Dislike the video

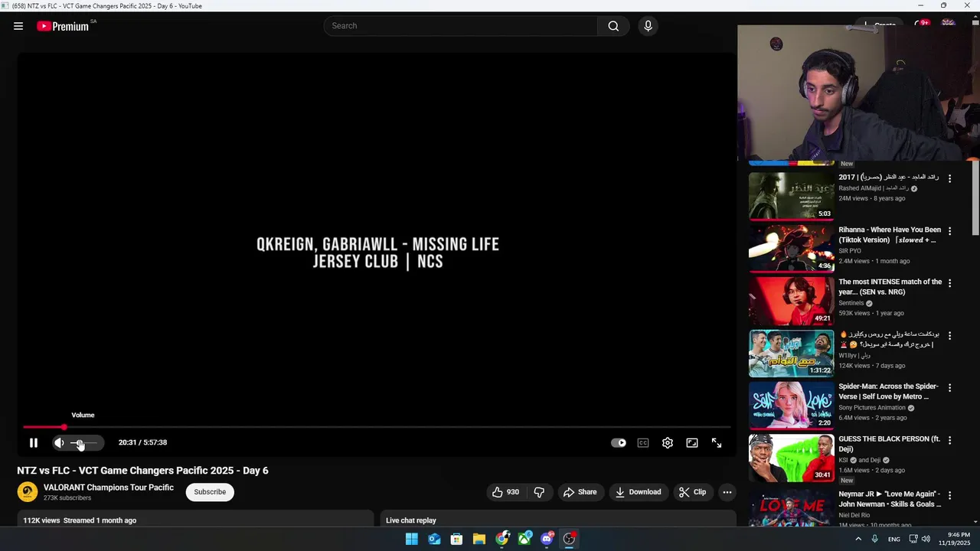[x=539, y=492]
